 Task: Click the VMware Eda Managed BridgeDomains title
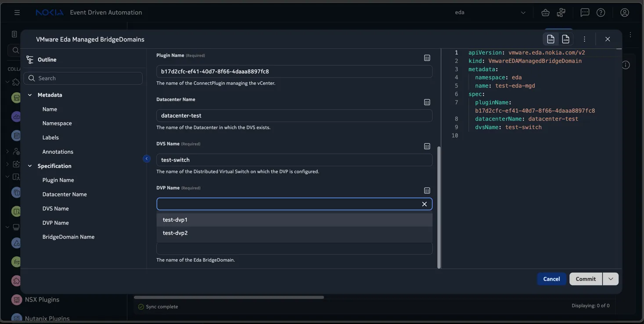[x=90, y=40]
